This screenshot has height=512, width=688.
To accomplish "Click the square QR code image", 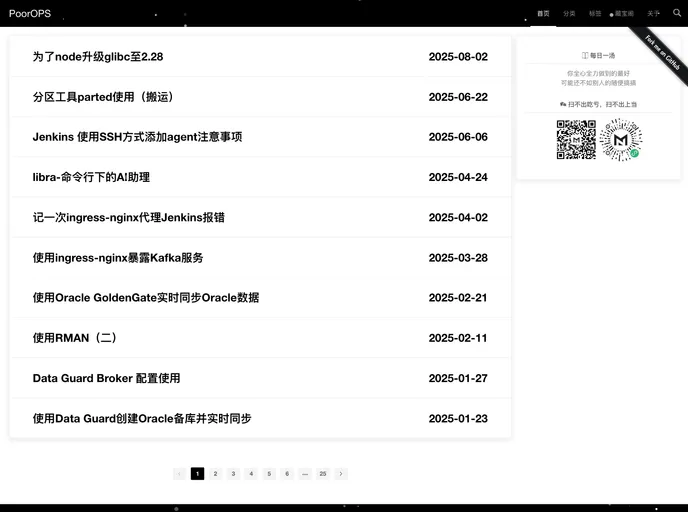I will 577,140.
